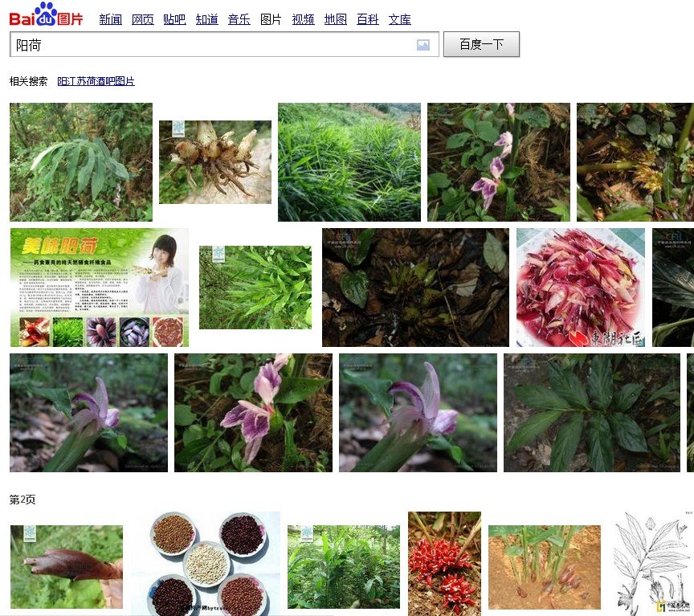This screenshot has height=616, width=694.
Task: Open the root tubers thumbnail image
Action: point(214,161)
